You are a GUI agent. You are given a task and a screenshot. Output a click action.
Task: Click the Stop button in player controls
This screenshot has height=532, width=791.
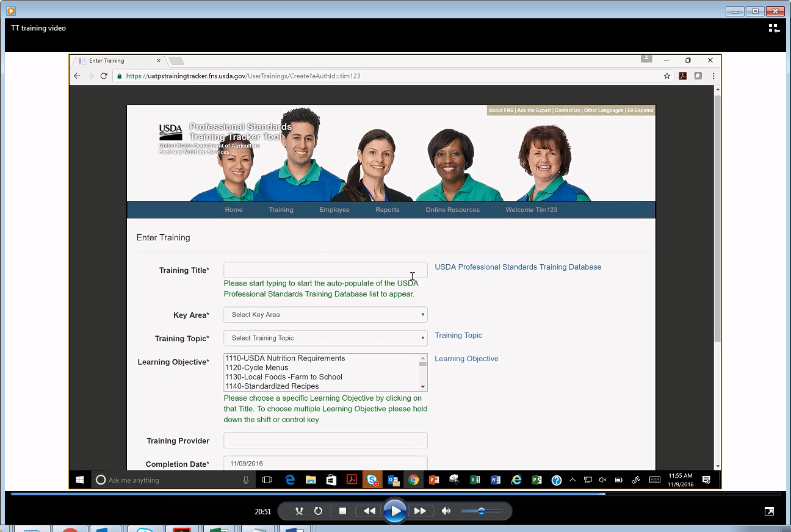tap(342, 511)
